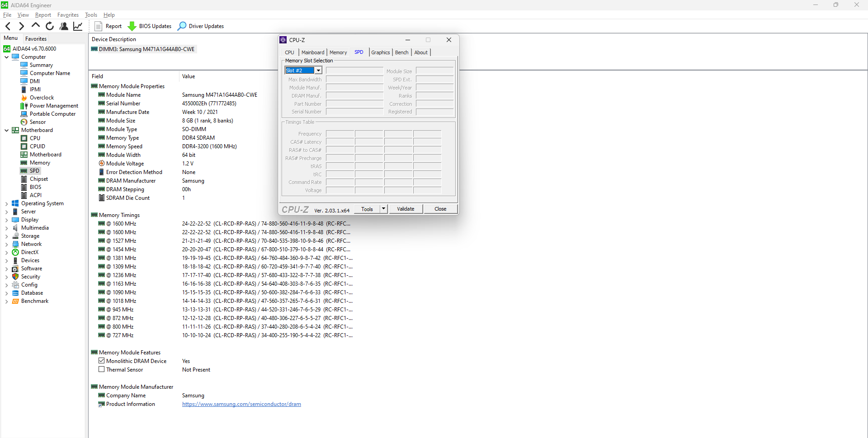Switch to Memory tab in CPU-Z
The width and height of the screenshot is (868, 438).
[x=338, y=52]
